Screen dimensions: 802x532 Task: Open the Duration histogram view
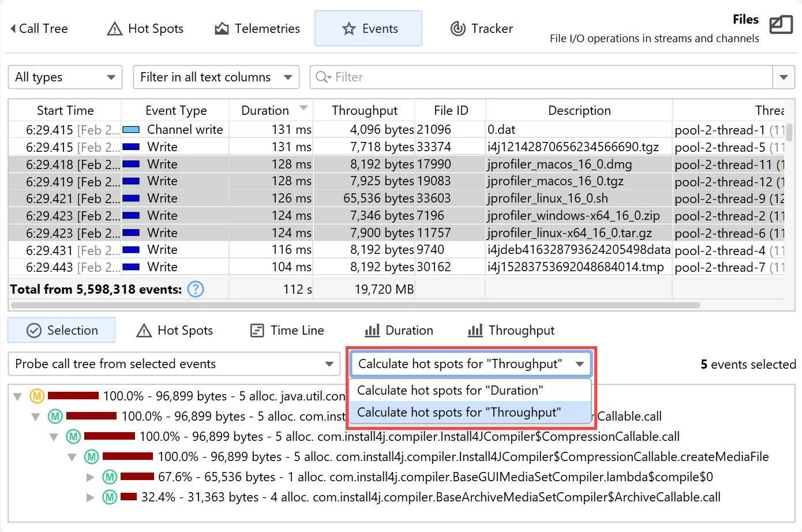[399, 331]
